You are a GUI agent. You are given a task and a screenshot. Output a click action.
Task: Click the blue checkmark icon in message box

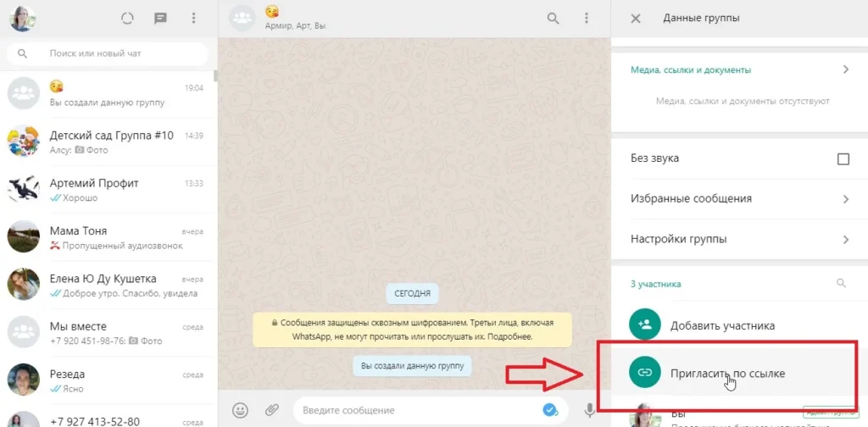[549, 410]
